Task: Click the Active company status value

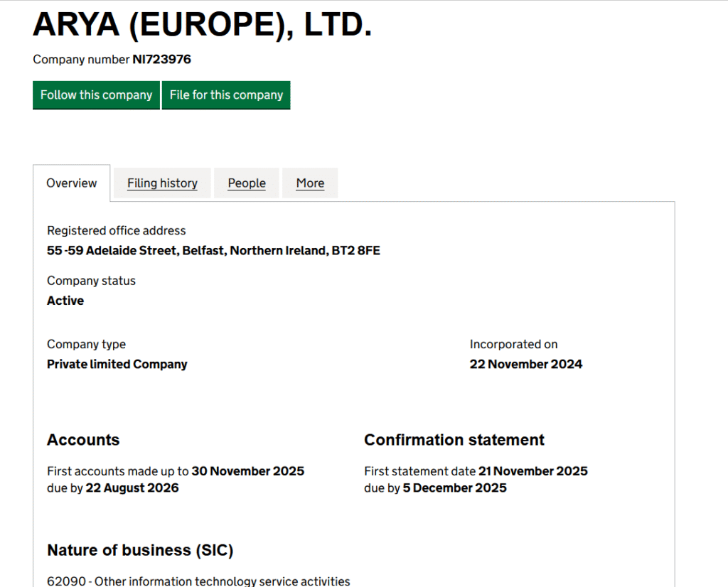Action: coord(65,301)
